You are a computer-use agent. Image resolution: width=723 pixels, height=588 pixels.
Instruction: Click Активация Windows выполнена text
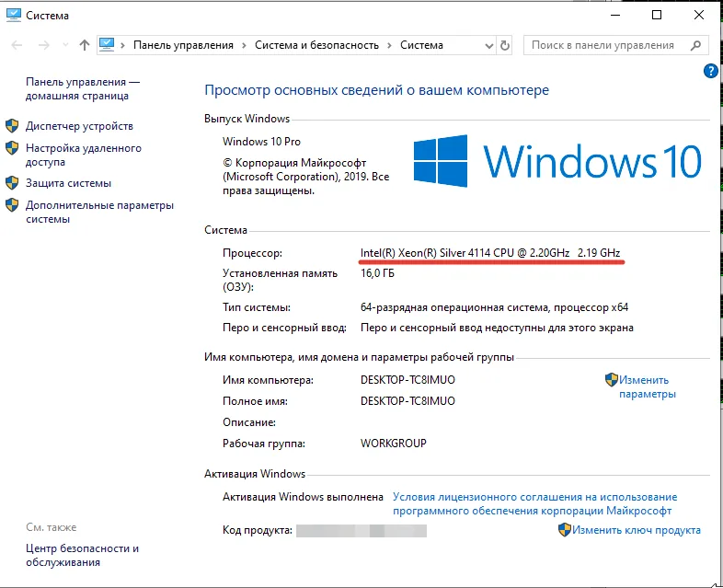pos(303,497)
